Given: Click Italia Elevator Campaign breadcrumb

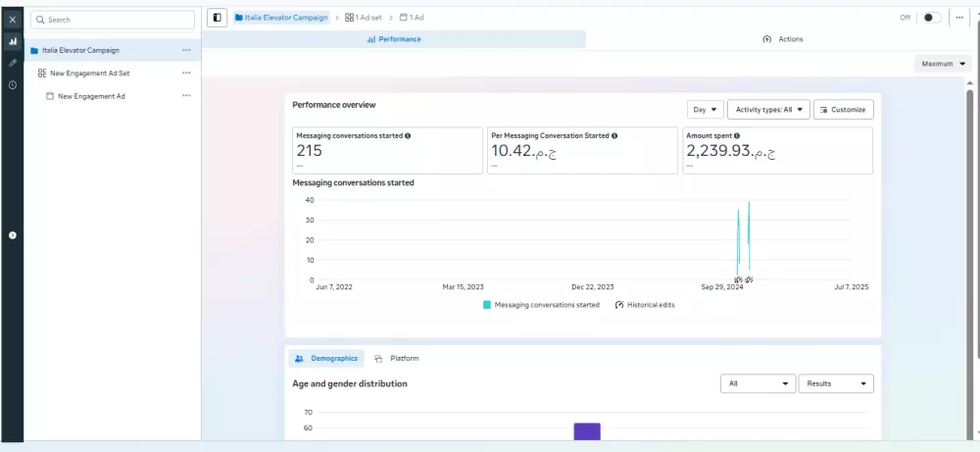Looking at the screenshot, I should click(x=281, y=18).
